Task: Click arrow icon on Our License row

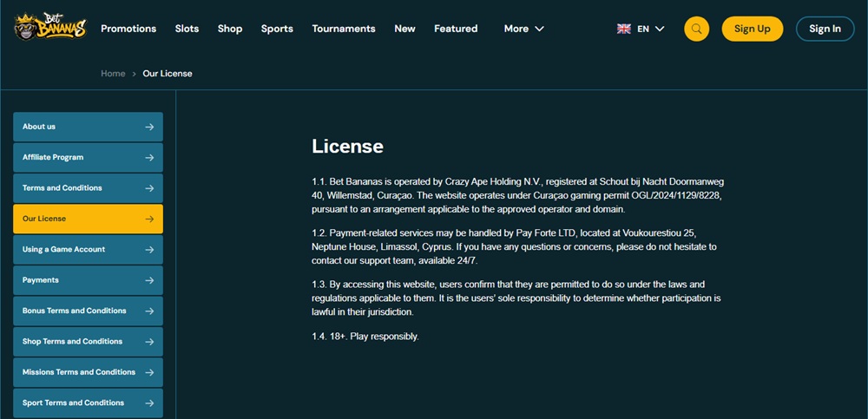Action: [149, 219]
